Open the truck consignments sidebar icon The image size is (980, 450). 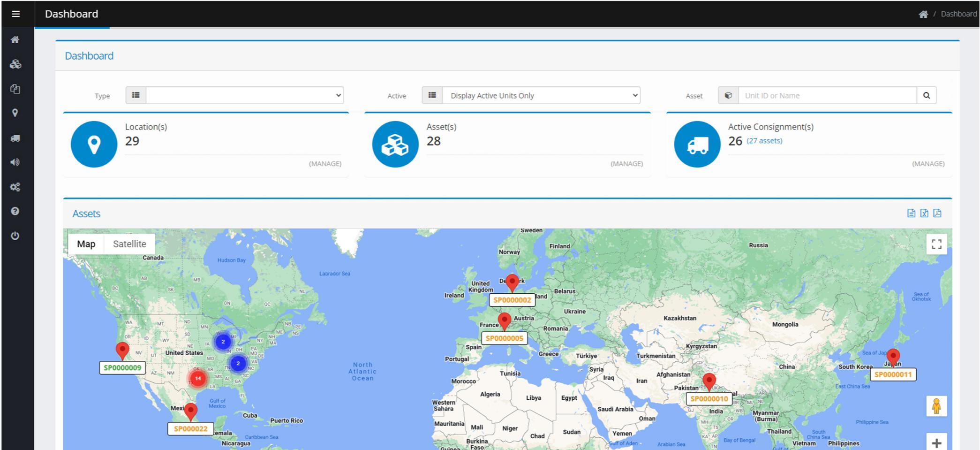pos(15,138)
